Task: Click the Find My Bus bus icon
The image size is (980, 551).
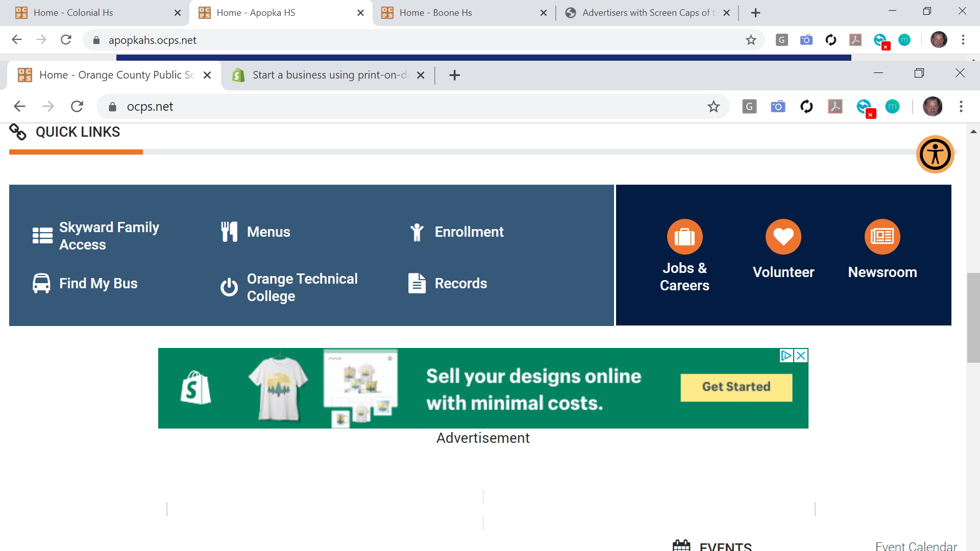Action: [x=41, y=283]
